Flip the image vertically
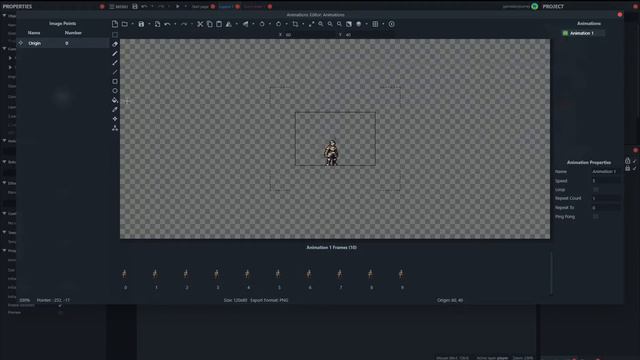The width and height of the screenshot is (640, 360). 246,24
